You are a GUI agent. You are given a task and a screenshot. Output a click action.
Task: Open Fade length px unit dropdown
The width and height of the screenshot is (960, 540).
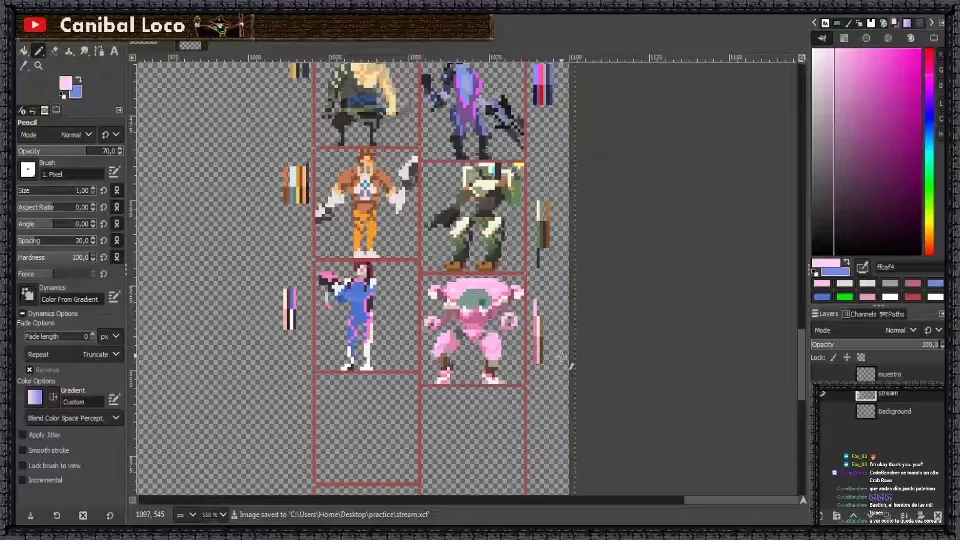point(110,336)
